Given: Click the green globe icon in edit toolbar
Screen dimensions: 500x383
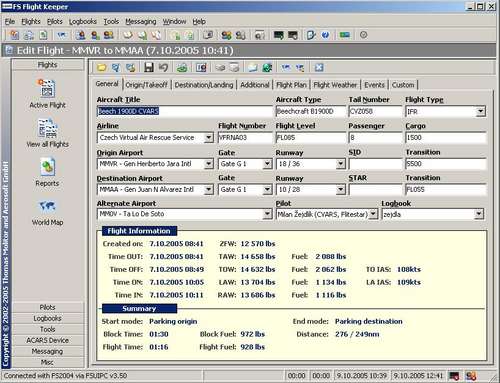Looking at the screenshot, I should click(x=267, y=68).
